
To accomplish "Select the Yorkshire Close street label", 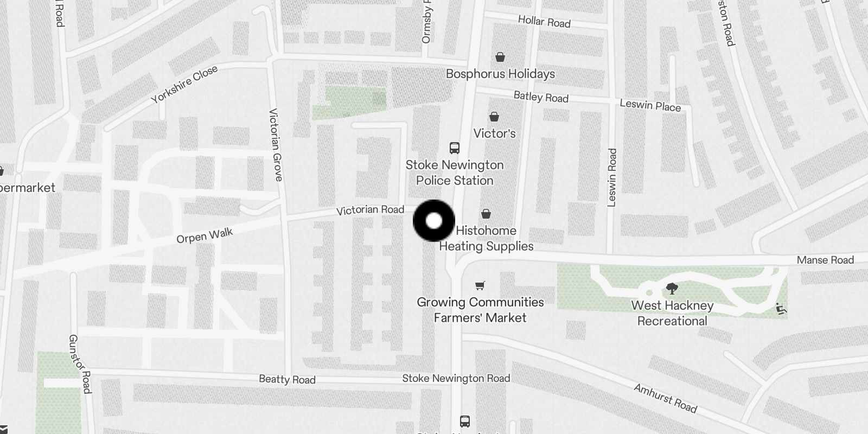I will pyautogui.click(x=184, y=84).
